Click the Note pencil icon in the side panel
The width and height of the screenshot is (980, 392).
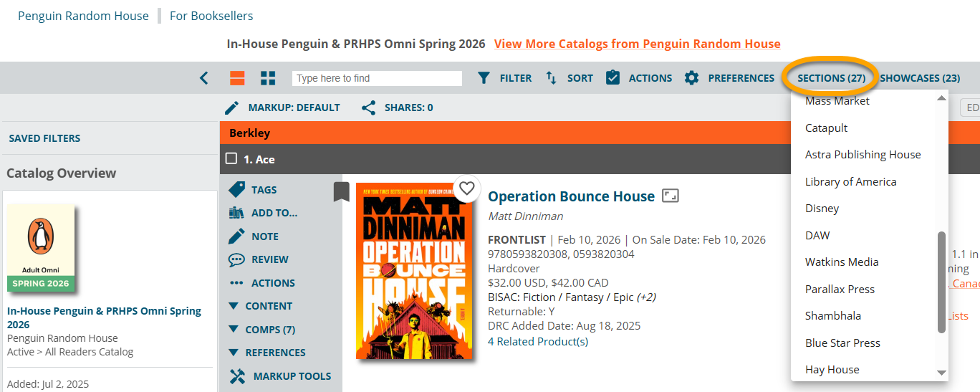click(x=236, y=236)
